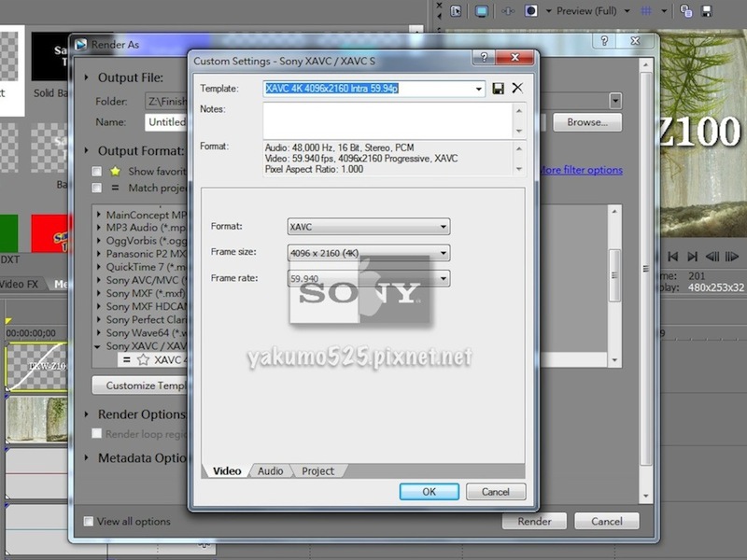The image size is (747, 560).
Task: Select the solid red media generator preset
Action: tap(50, 233)
